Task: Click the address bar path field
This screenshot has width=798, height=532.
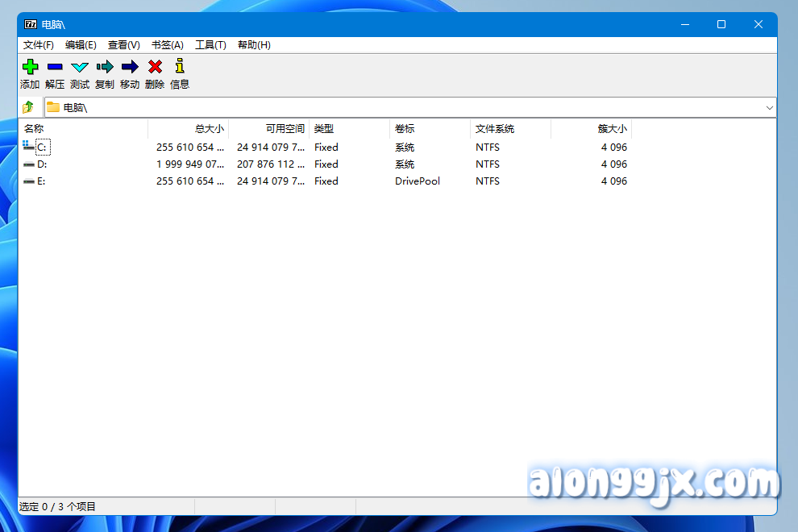Action: click(x=403, y=107)
